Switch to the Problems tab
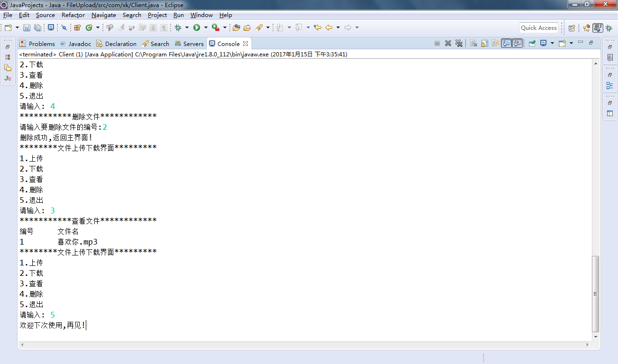This screenshot has width=618, height=364. point(37,44)
